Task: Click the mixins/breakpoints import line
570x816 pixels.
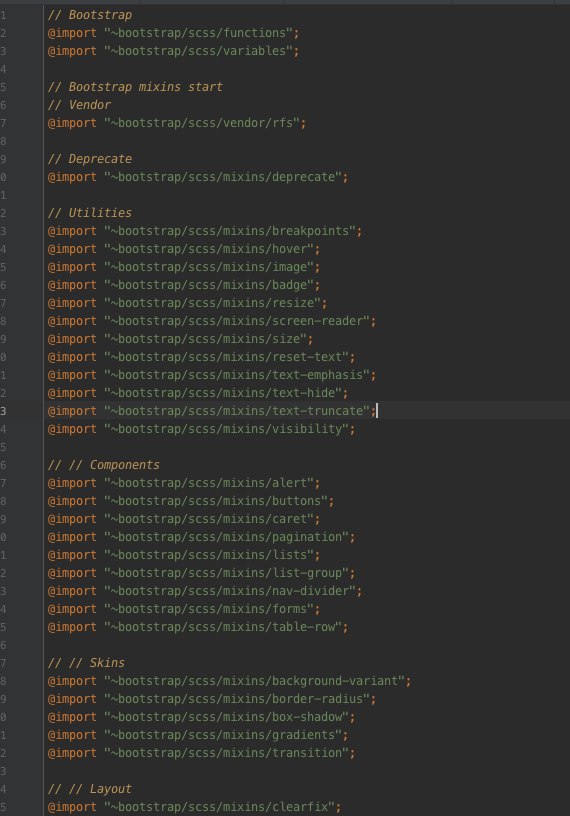Action: pyautogui.click(x=205, y=231)
